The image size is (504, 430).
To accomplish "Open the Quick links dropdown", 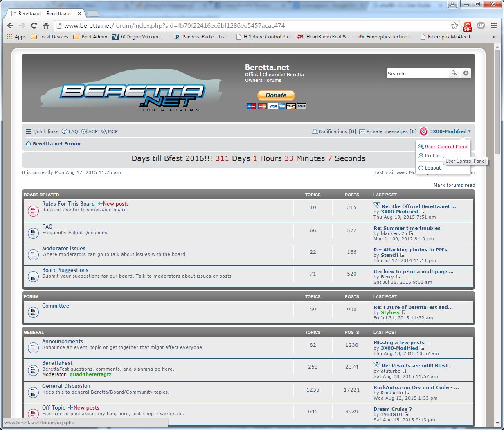I will tap(42, 131).
